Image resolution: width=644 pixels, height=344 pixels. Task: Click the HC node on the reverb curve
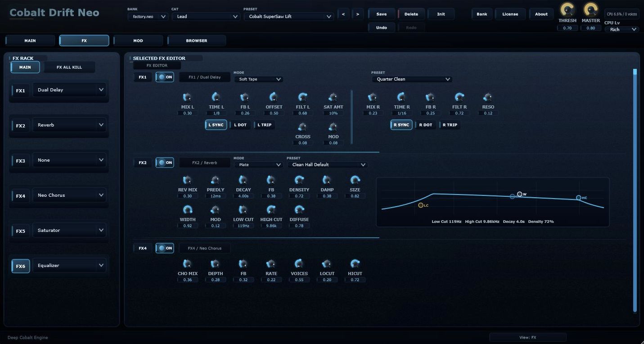[x=579, y=198]
